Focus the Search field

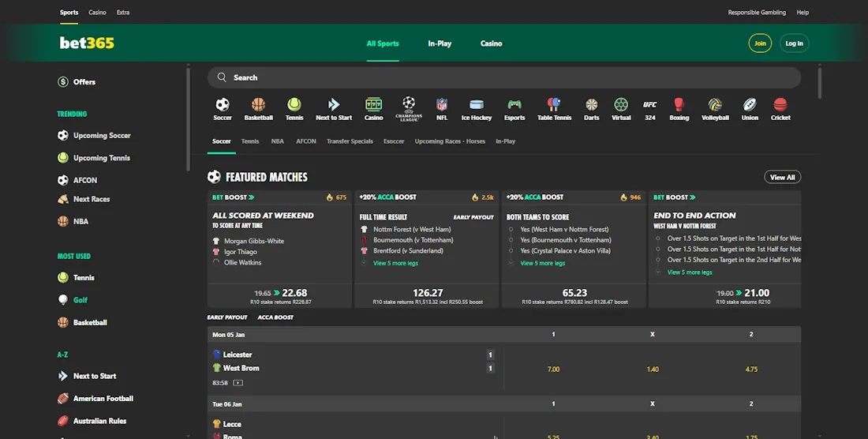(x=503, y=77)
